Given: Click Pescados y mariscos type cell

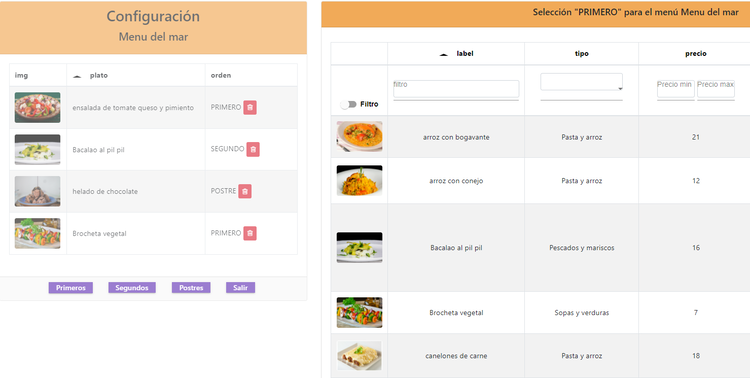Looking at the screenshot, I should tap(582, 248).
